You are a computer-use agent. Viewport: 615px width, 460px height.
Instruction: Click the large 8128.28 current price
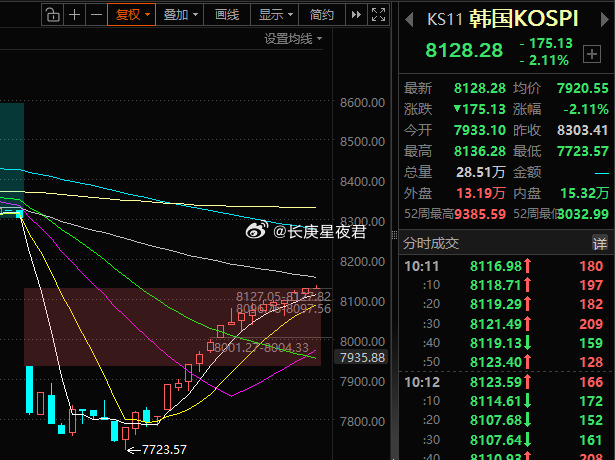464,50
